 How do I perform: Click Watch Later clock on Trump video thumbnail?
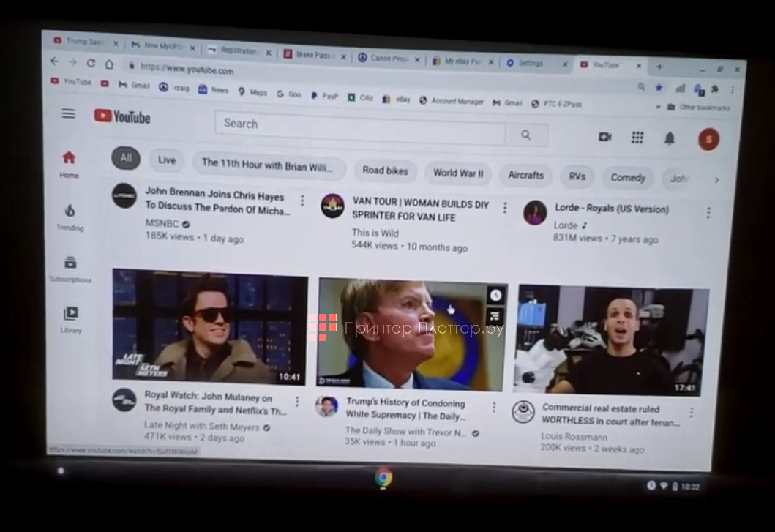point(496,295)
